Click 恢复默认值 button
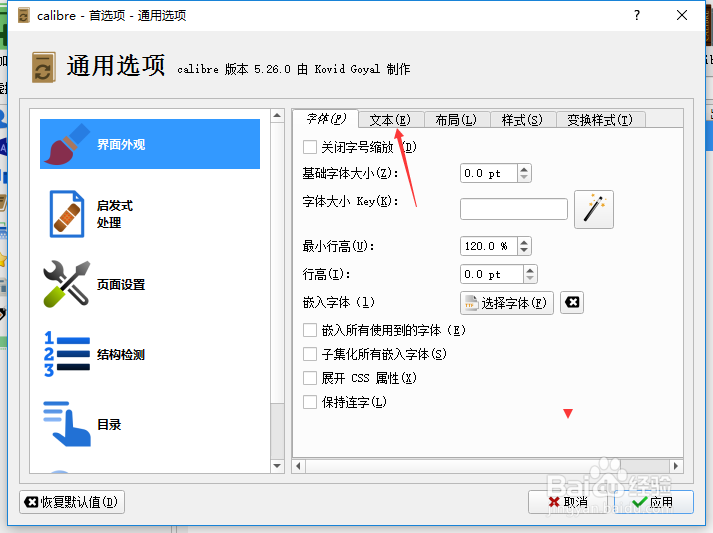713x533 pixels. tap(72, 502)
